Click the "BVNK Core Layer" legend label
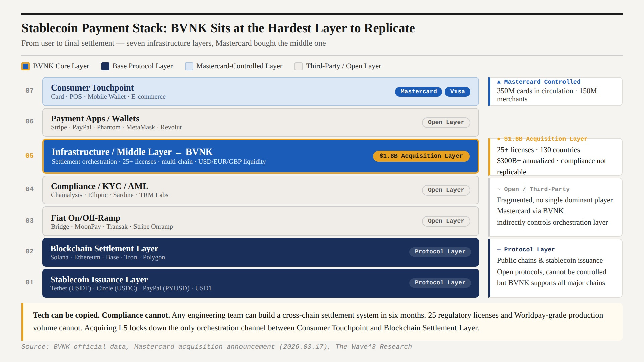Image resolution: width=644 pixels, height=362 pixels. point(61,66)
